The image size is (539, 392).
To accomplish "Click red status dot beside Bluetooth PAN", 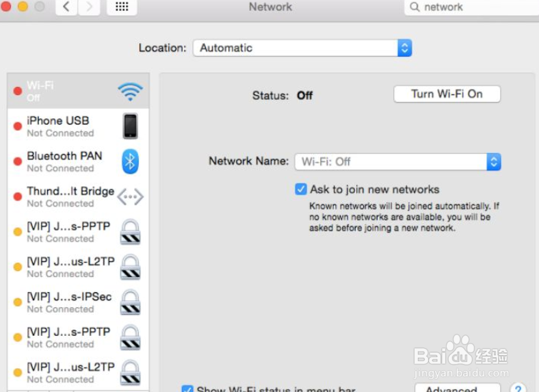I will pos(18,161).
